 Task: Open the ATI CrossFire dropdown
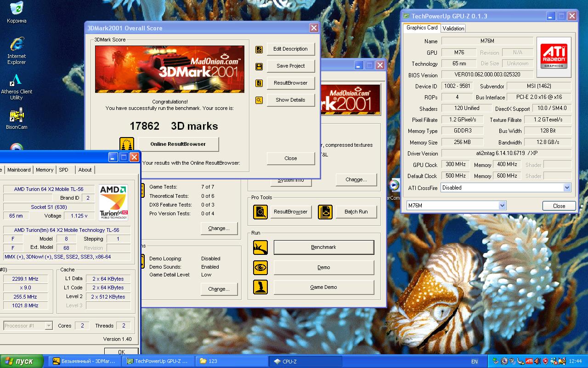click(x=567, y=188)
